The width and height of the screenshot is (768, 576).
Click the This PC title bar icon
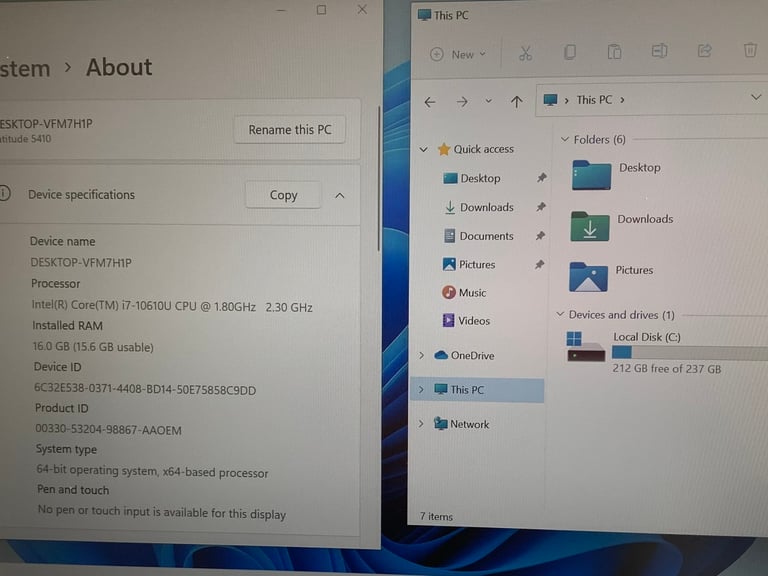[x=424, y=15]
